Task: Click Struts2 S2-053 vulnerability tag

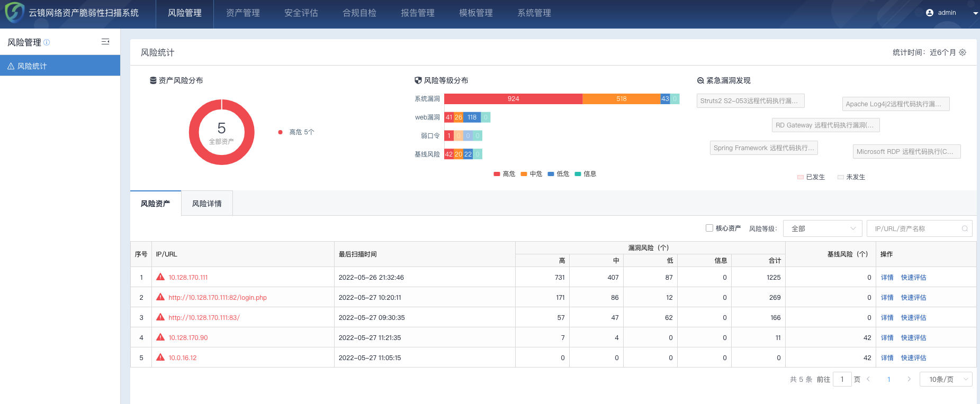Action: 750,101
